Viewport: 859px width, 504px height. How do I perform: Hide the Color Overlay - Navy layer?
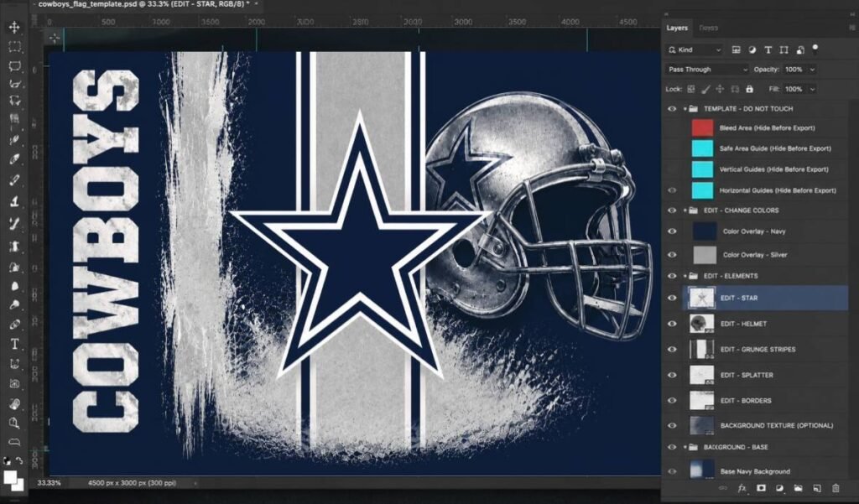672,231
